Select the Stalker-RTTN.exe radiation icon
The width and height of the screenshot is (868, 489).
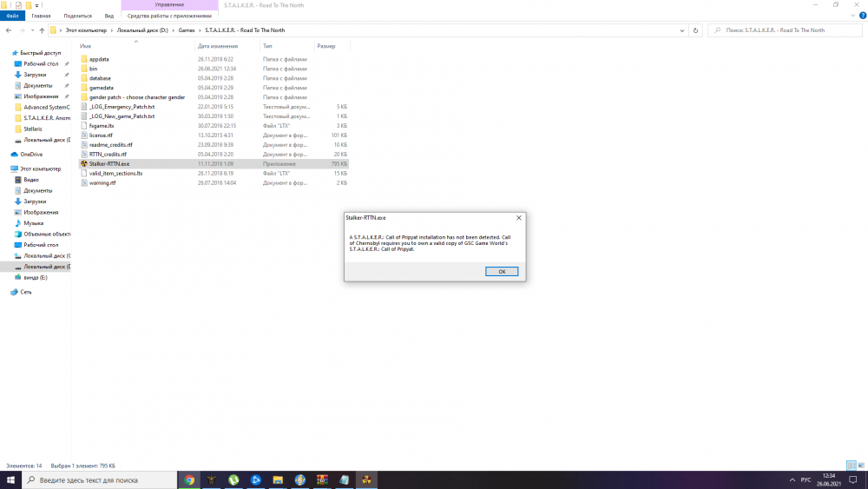pyautogui.click(x=84, y=164)
